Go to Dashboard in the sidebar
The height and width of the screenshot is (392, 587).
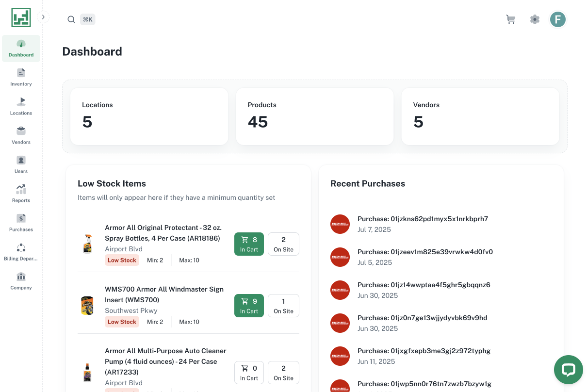[x=21, y=49]
